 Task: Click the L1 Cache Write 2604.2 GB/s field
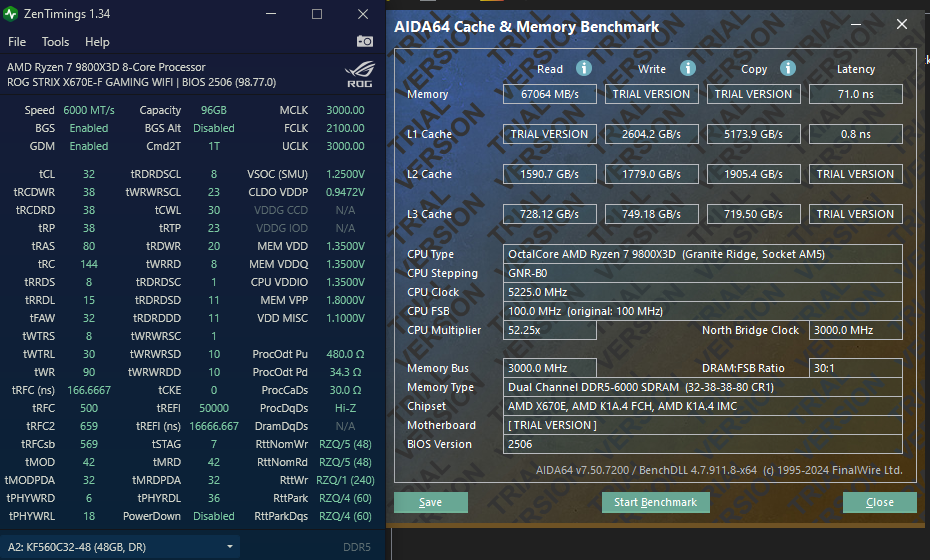651,134
